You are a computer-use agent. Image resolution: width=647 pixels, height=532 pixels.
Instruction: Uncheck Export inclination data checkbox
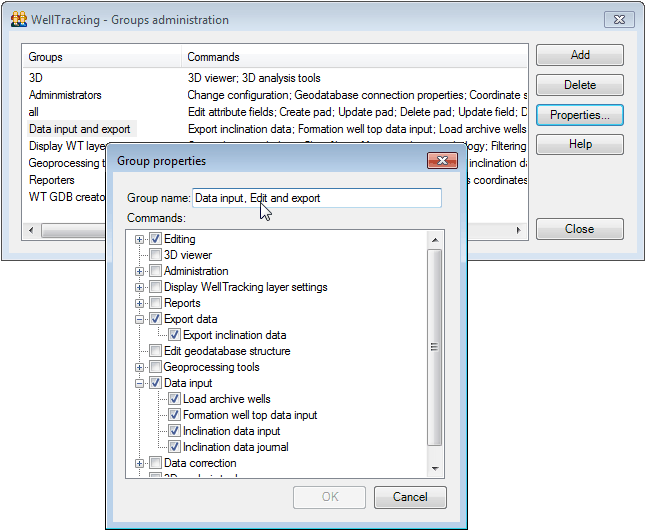click(175, 335)
